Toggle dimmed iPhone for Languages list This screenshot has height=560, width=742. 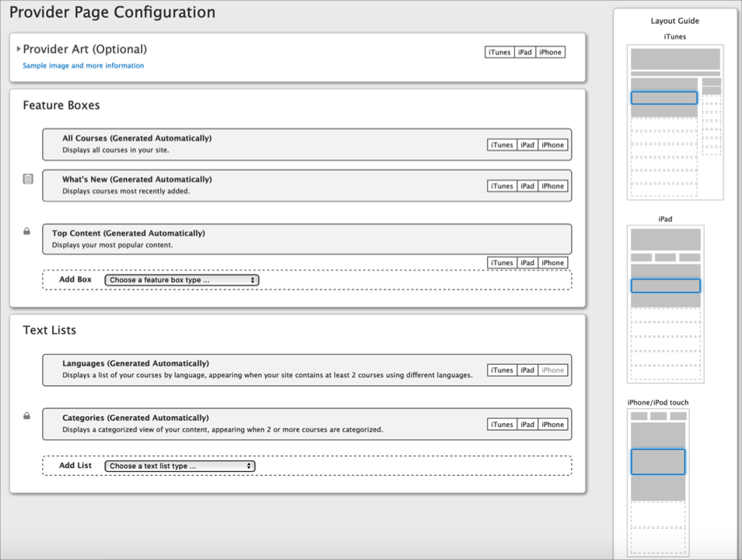[x=553, y=370]
